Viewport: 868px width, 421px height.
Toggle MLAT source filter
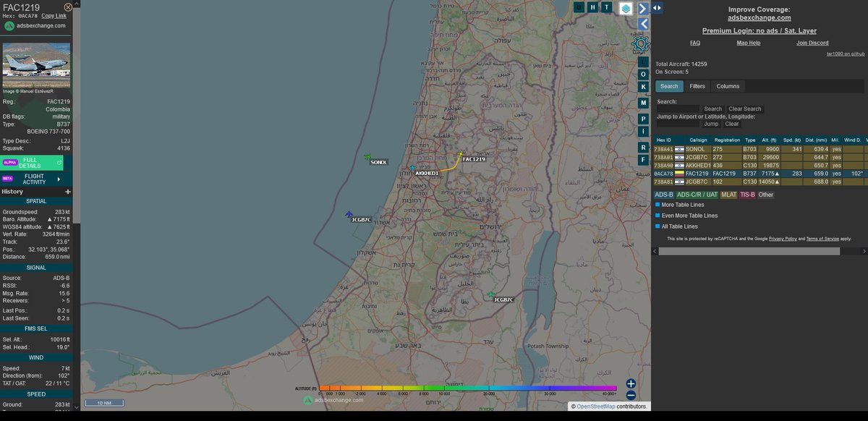(728, 195)
